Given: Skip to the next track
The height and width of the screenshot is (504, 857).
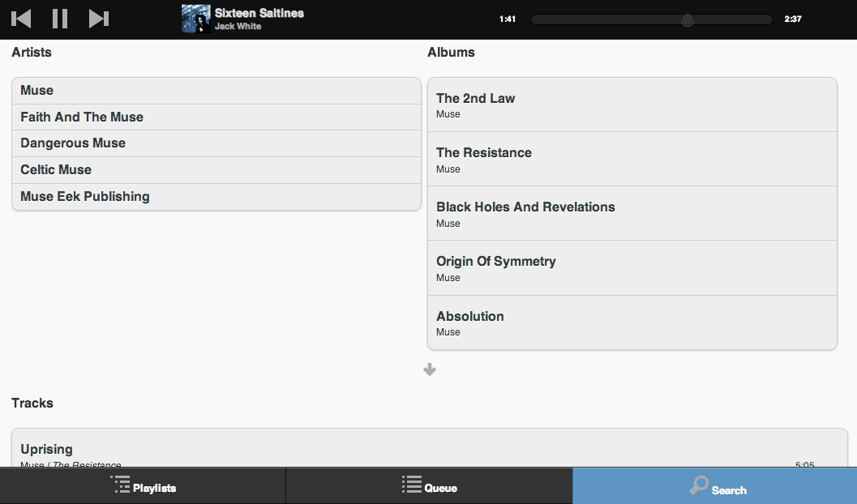Looking at the screenshot, I should pos(98,19).
